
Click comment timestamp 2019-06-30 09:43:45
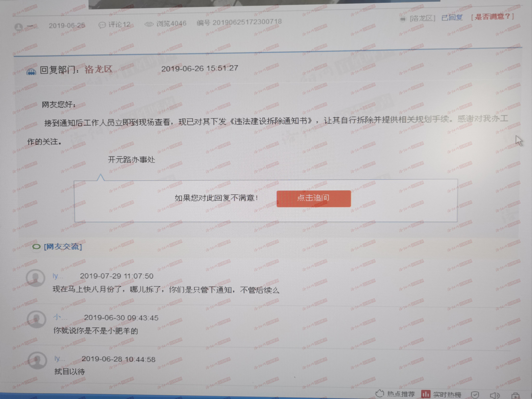121,318
